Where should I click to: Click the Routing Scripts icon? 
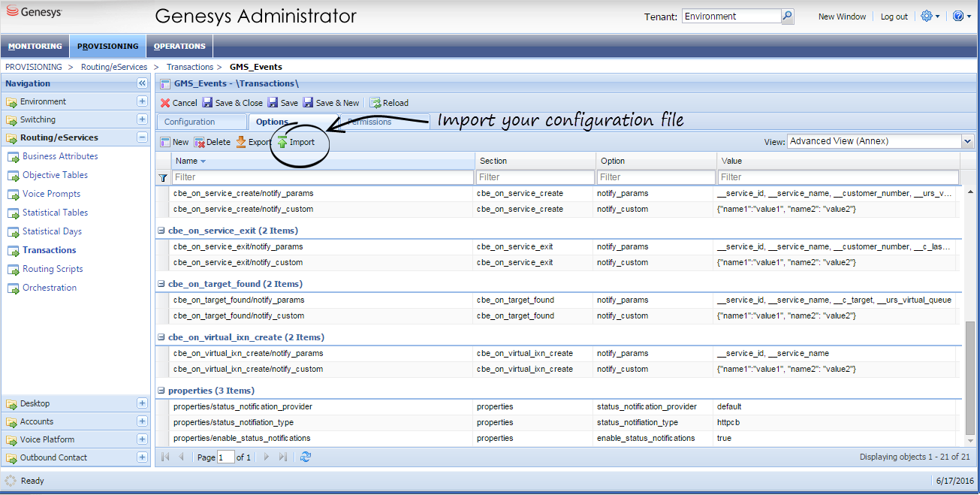(14, 270)
